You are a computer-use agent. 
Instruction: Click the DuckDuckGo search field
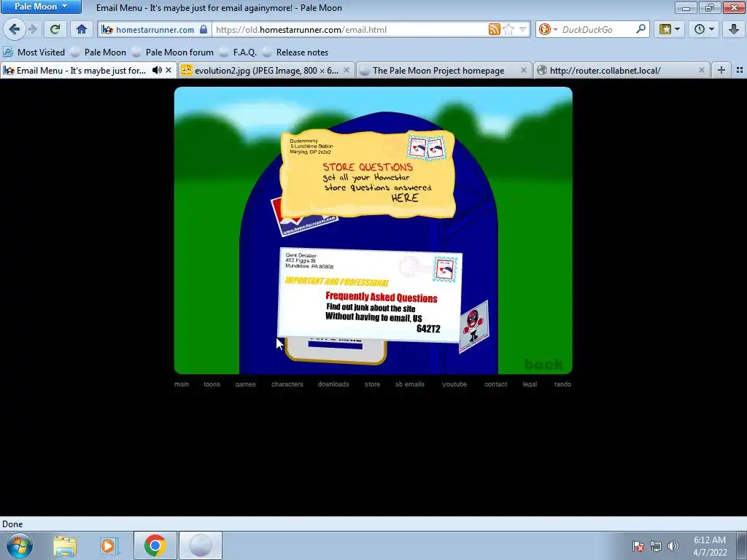point(597,29)
